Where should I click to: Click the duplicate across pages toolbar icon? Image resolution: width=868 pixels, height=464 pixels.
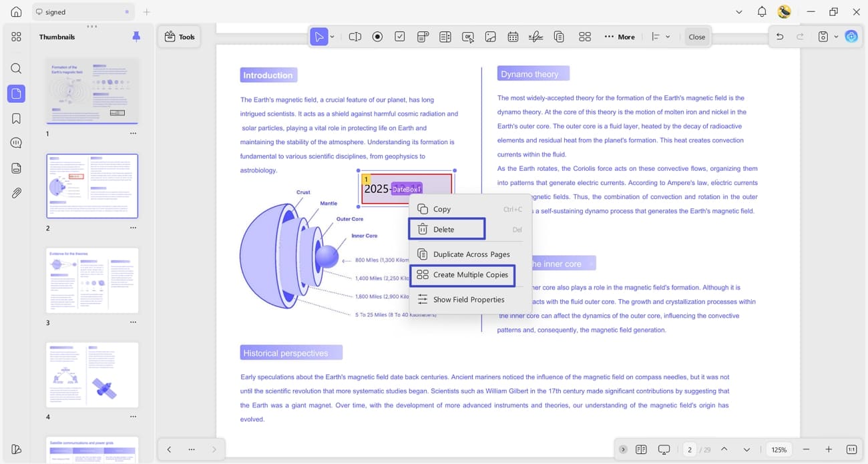click(559, 37)
